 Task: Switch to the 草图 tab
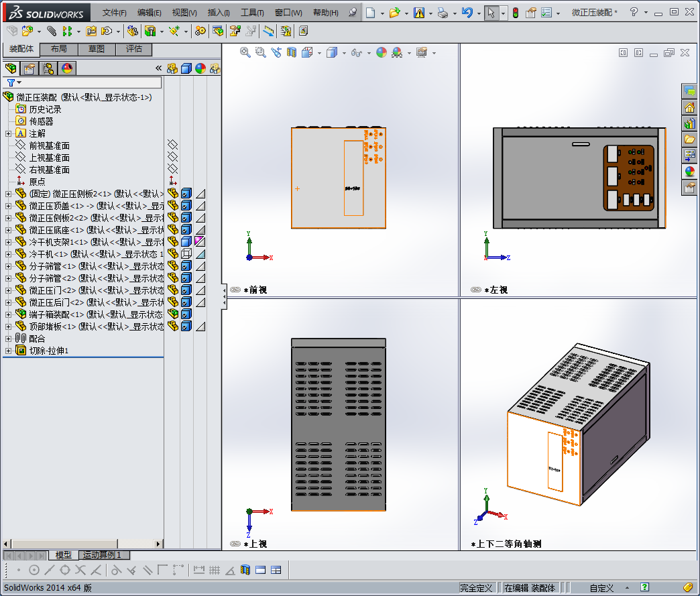pos(97,49)
